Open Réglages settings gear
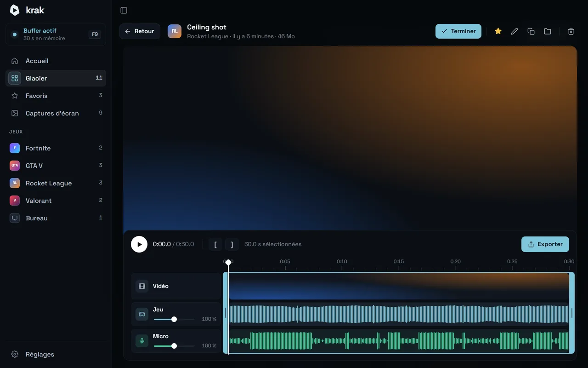The height and width of the screenshot is (368, 588). click(x=56, y=354)
